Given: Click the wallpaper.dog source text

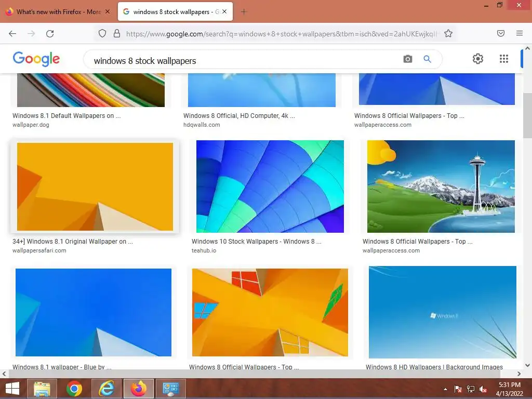Looking at the screenshot, I should click(31, 125).
